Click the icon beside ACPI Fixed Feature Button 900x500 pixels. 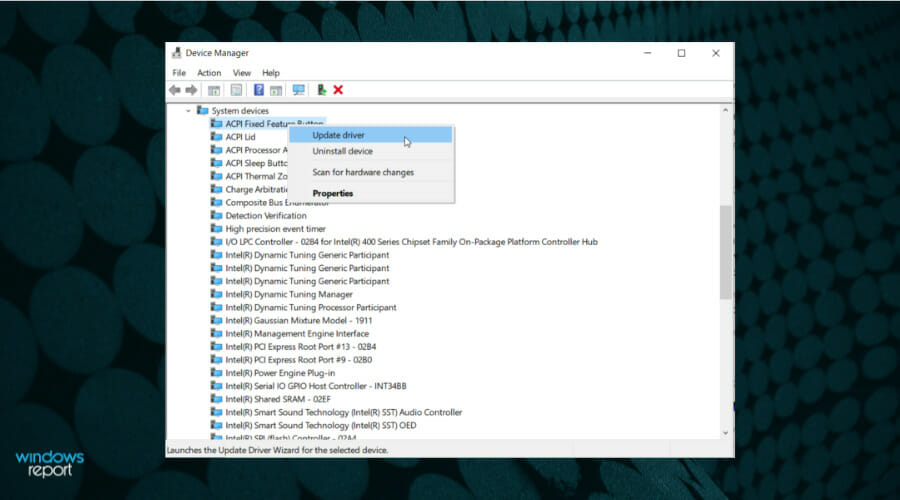(216, 123)
